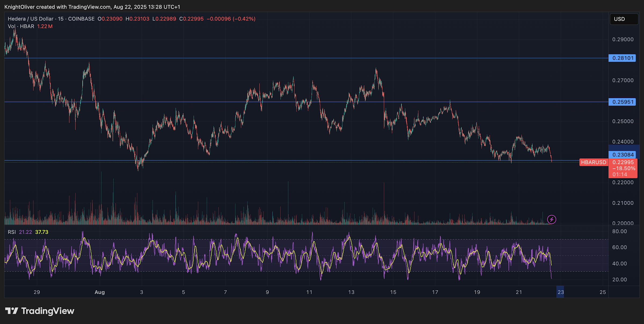The height and width of the screenshot is (324, 644).
Task: Click the TradingView logo
Action: pyautogui.click(x=40, y=311)
